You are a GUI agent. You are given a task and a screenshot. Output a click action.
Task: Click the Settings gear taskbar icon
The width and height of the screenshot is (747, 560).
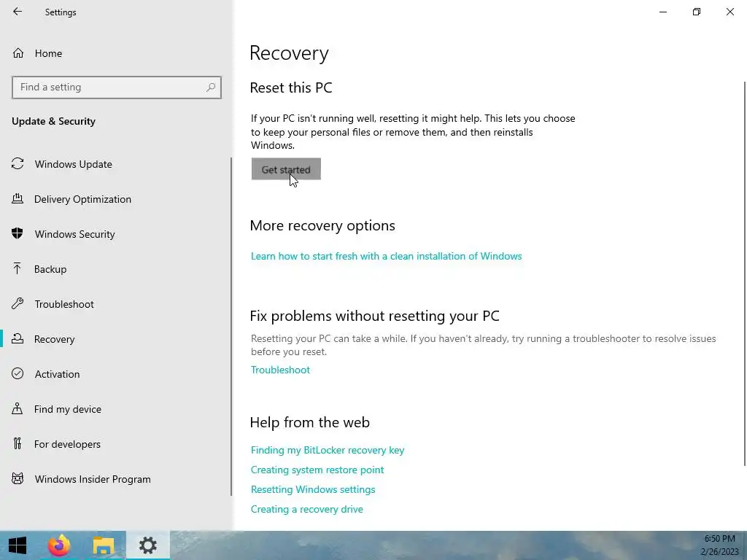click(147, 545)
